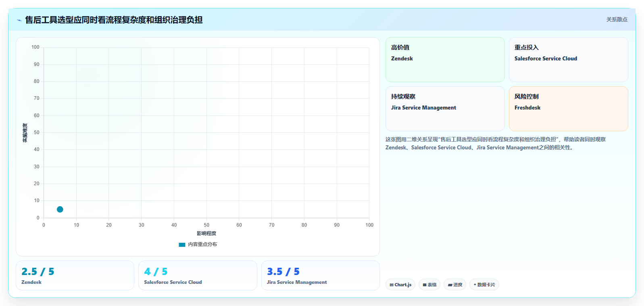Click the Chart.js tag
The height and width of the screenshot is (306, 644).
(400, 285)
